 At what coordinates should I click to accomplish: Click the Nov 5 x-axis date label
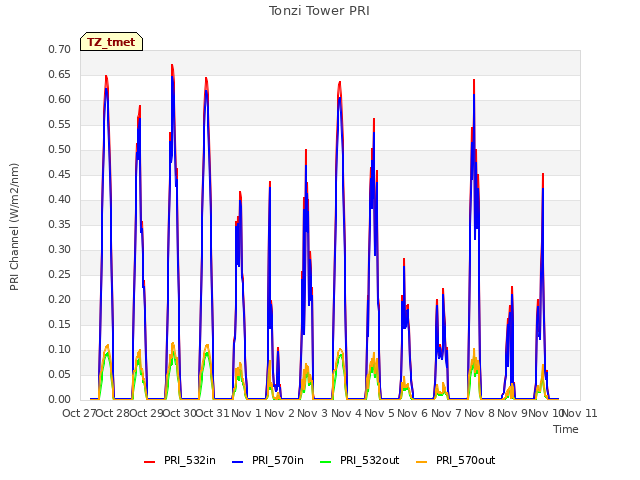(x=380, y=413)
